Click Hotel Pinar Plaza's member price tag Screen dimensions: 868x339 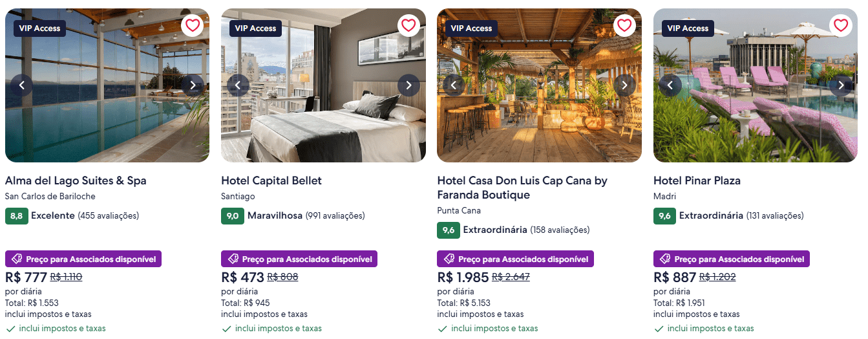coord(732,259)
